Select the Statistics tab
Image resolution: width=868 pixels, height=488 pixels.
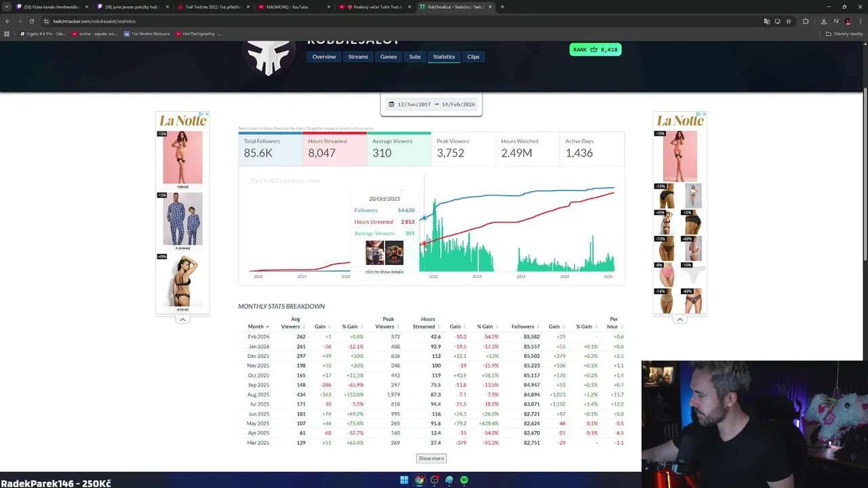(444, 57)
